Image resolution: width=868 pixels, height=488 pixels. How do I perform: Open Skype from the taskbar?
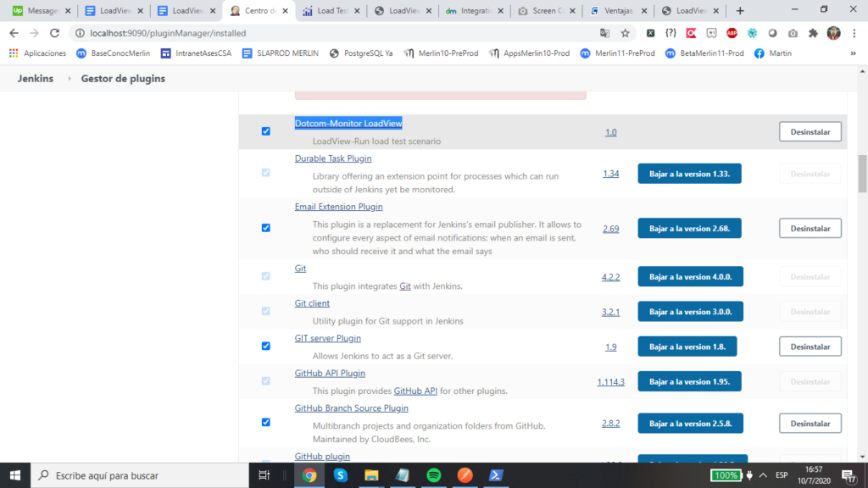point(341,475)
